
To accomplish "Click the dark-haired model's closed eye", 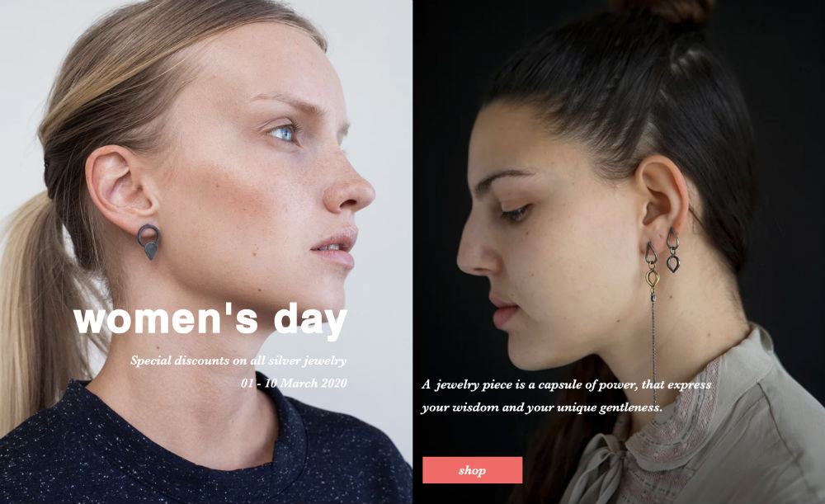I will point(515,213).
